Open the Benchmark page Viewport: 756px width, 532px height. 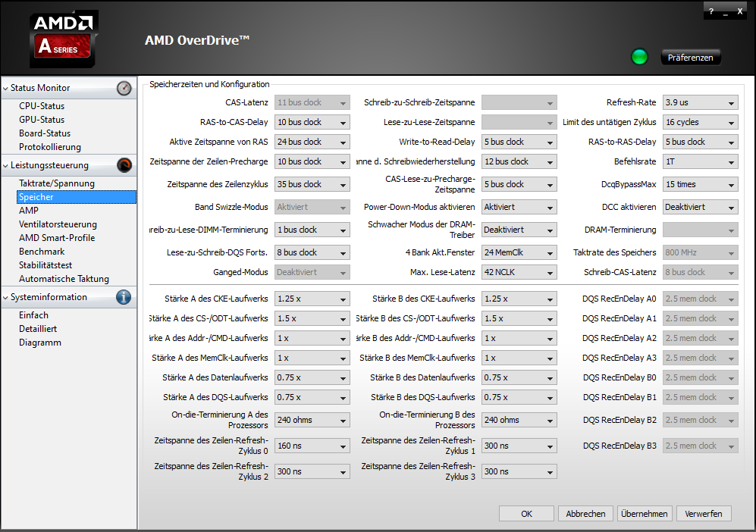(x=42, y=252)
